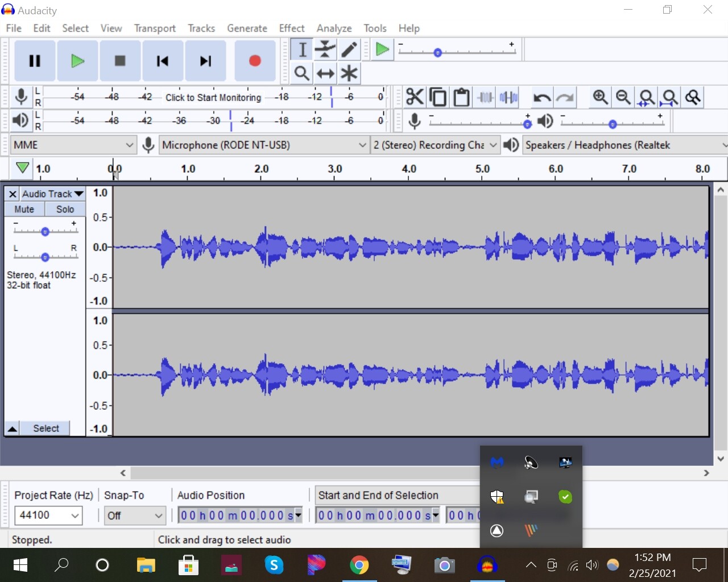Open the Effect menu
Image resolution: width=728 pixels, height=582 pixels.
click(292, 28)
